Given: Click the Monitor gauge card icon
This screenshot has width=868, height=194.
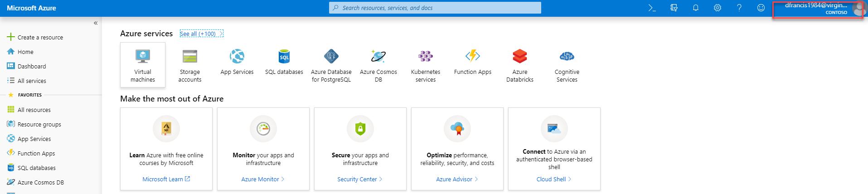Looking at the screenshot, I should pos(263,129).
